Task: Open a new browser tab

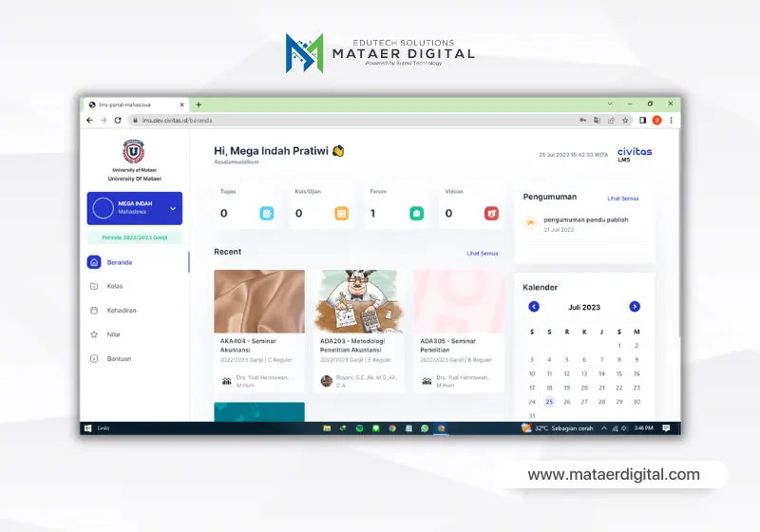Action: [x=199, y=104]
